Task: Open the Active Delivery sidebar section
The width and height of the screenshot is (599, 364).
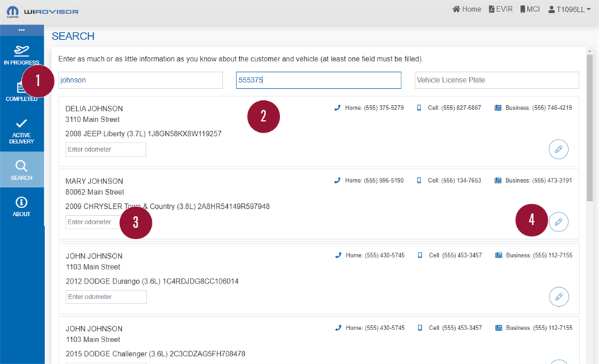Action: [21, 132]
